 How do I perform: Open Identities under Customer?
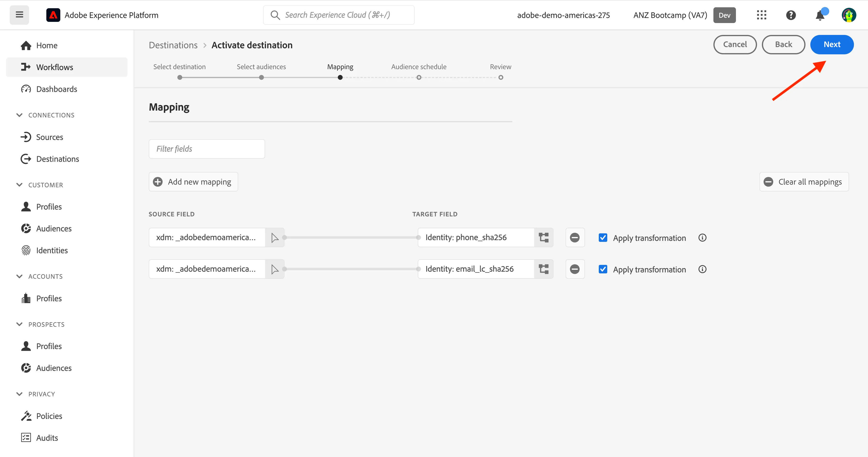67,250
